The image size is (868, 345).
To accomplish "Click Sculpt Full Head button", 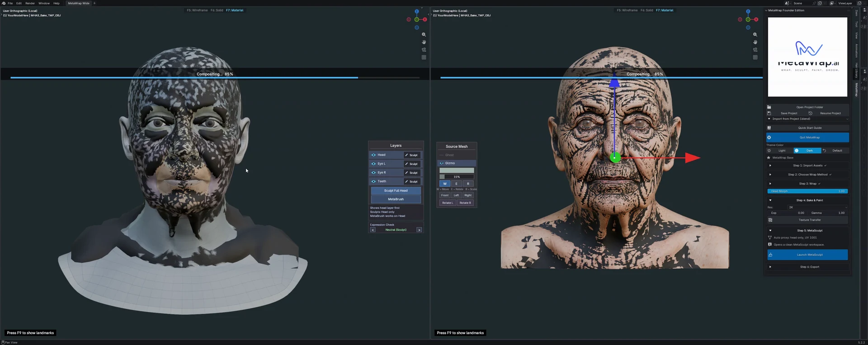I will tap(396, 191).
